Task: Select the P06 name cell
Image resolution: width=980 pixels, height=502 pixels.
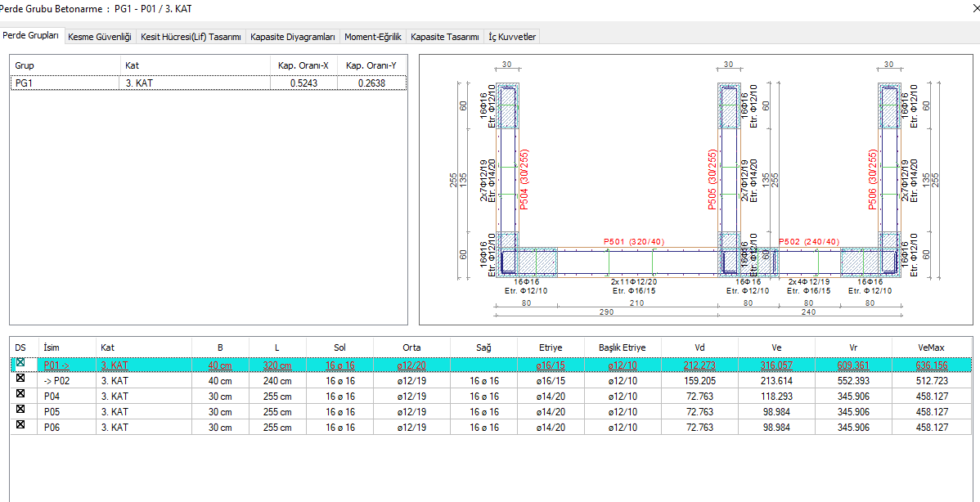Action: (67, 428)
